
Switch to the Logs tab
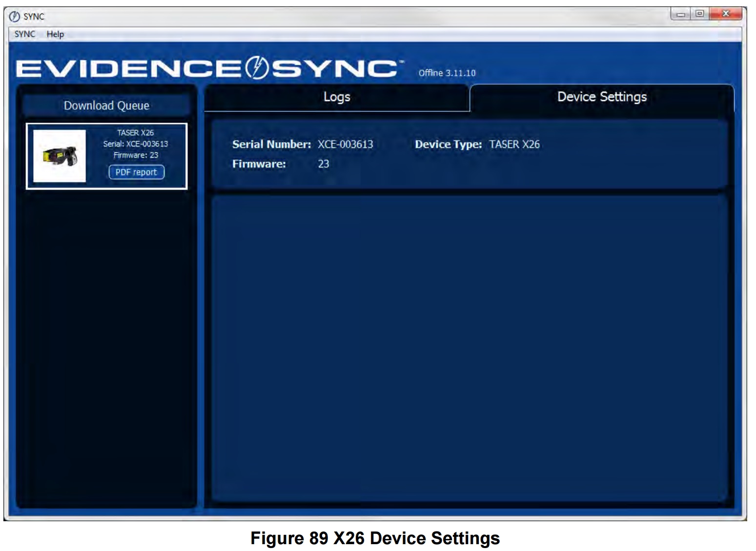337,98
